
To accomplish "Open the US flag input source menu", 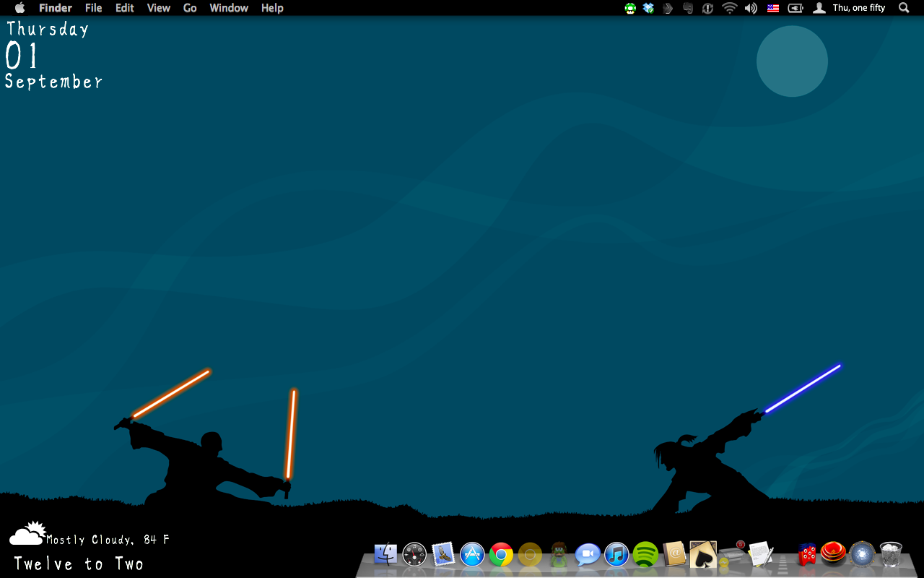I will pos(773,8).
